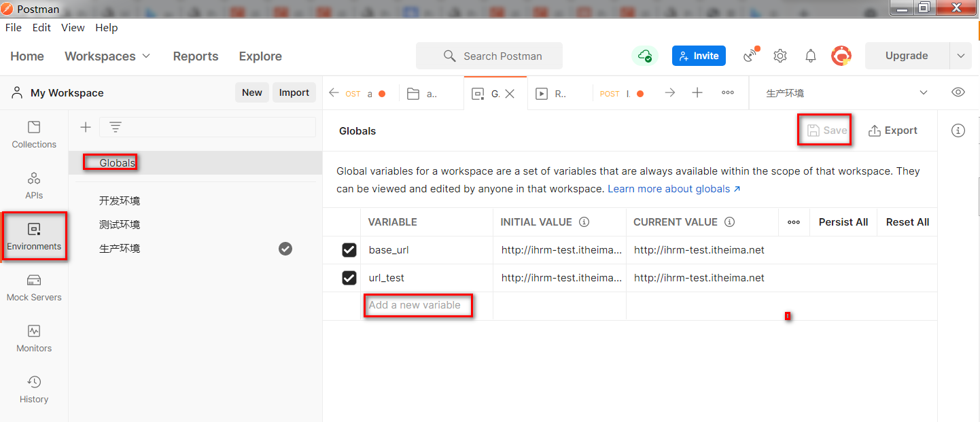Click the Upgrade button
This screenshot has height=422, width=980.
907,56
